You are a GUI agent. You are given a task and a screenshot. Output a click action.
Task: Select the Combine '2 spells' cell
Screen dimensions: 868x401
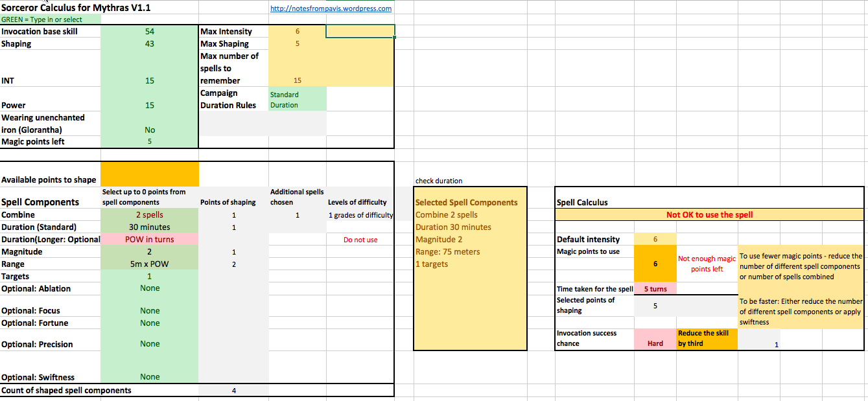tap(150, 214)
